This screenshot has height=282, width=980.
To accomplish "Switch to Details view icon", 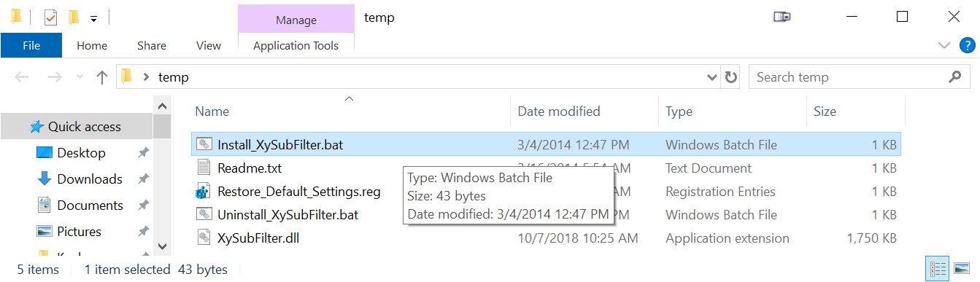I will click(936, 269).
